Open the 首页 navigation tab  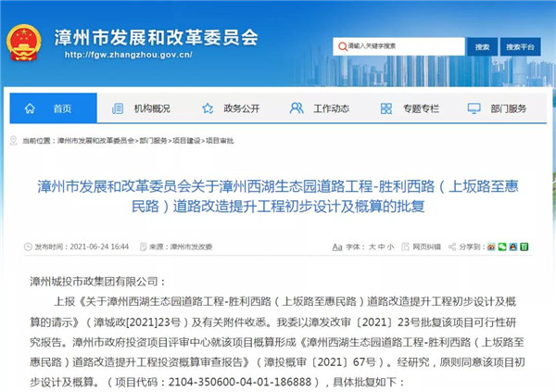(53, 108)
